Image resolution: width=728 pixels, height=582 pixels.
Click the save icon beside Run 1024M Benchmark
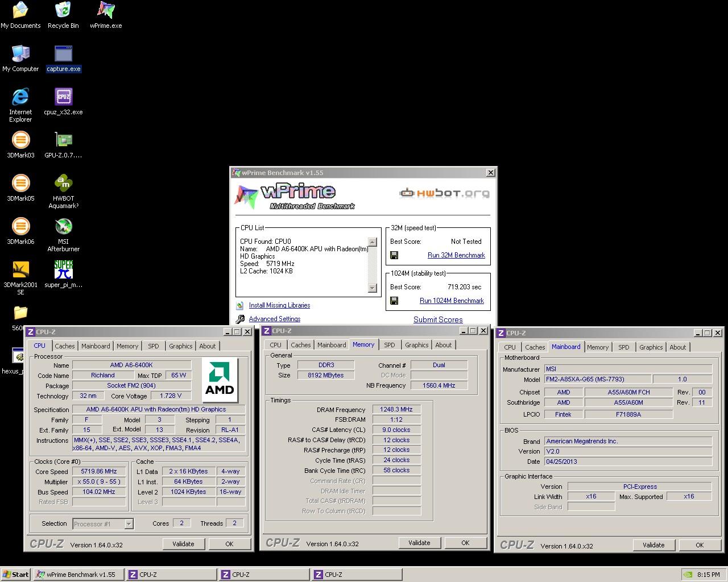(394, 301)
